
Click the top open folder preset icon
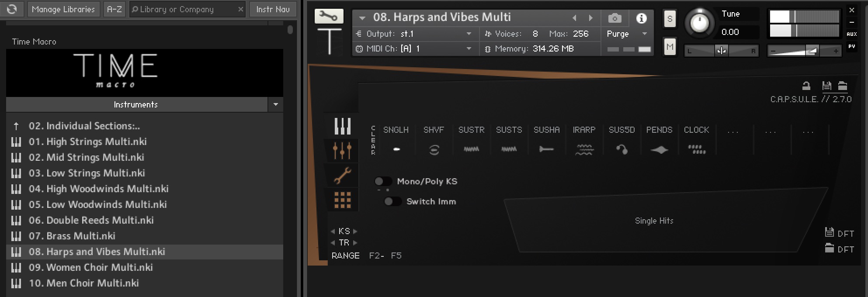843,86
